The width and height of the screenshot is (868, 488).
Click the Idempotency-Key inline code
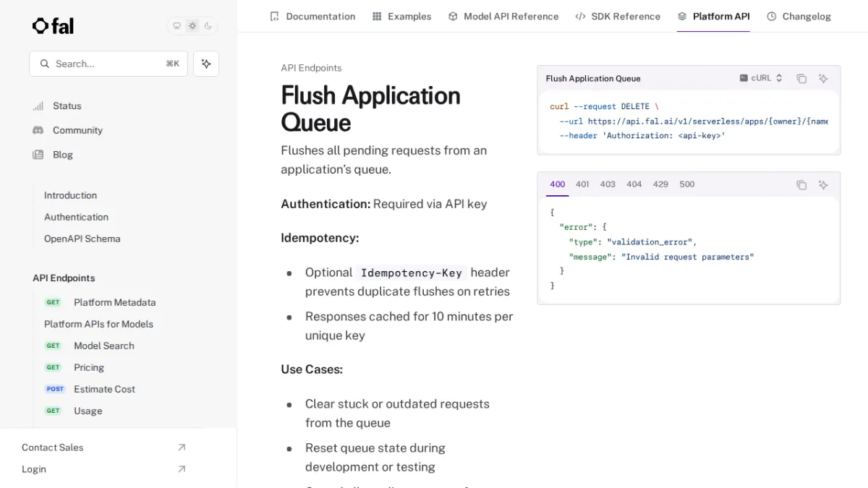(411, 273)
